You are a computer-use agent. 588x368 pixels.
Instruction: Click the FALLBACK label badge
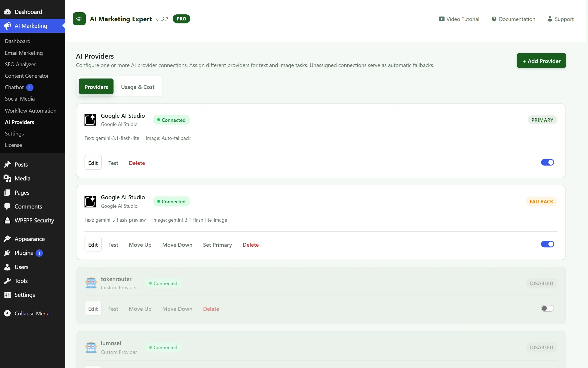point(541,201)
